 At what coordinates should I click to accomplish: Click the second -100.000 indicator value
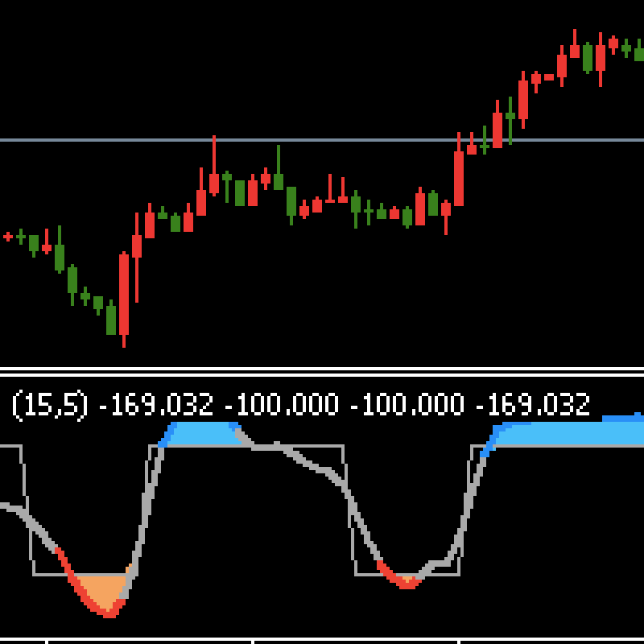point(407,404)
